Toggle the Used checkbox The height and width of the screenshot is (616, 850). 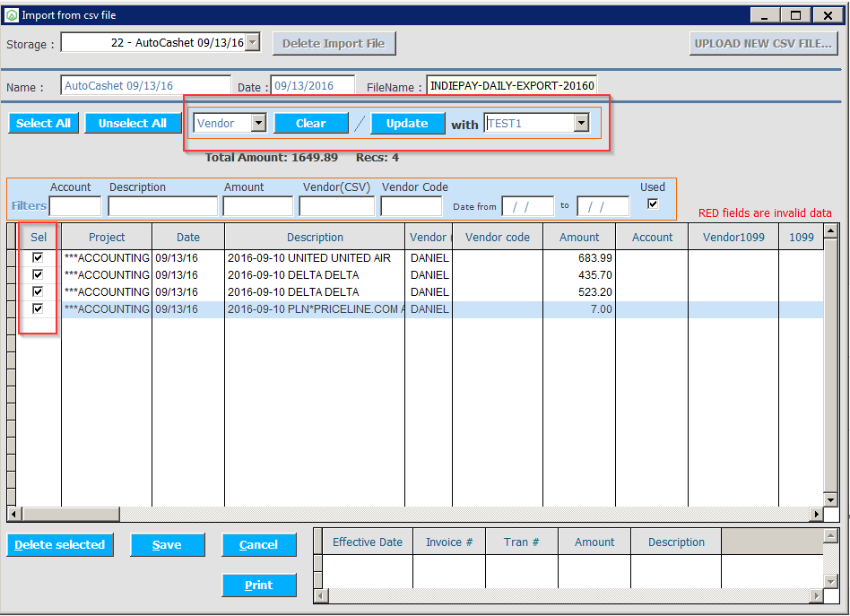653,204
